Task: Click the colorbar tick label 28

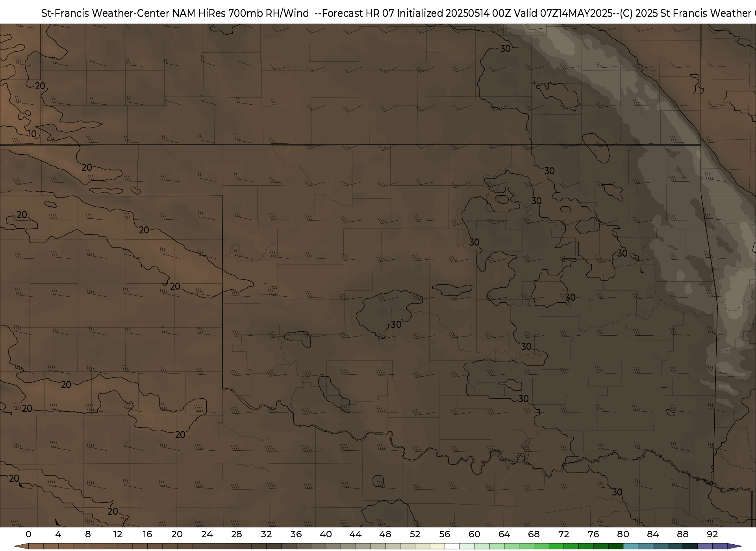Action: point(237,534)
